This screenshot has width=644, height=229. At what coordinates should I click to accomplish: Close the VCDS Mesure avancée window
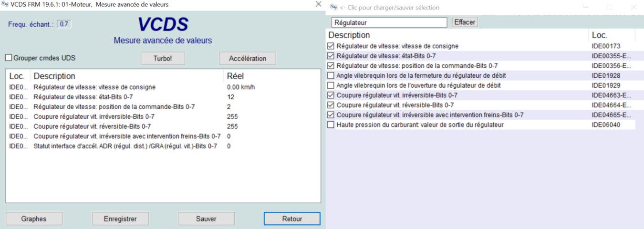318,4
